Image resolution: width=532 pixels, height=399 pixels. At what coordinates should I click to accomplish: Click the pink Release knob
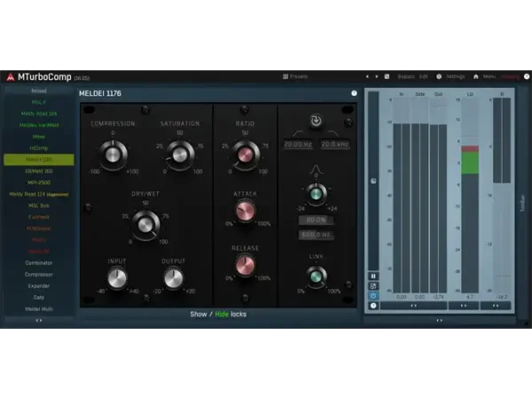tap(245, 266)
